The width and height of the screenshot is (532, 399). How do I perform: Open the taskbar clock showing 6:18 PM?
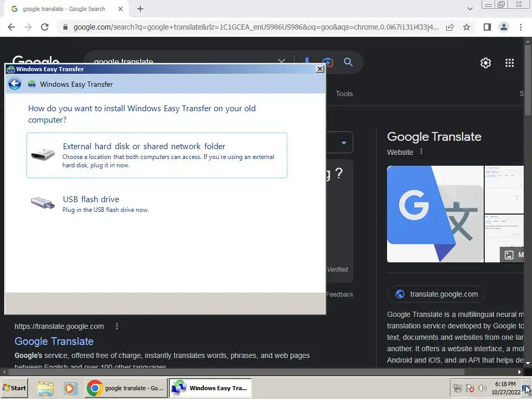[x=505, y=388]
